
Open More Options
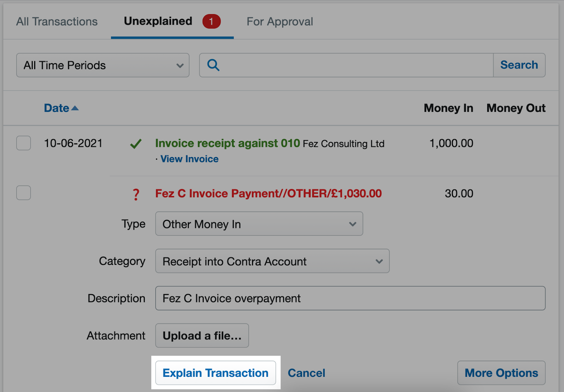tap(501, 373)
